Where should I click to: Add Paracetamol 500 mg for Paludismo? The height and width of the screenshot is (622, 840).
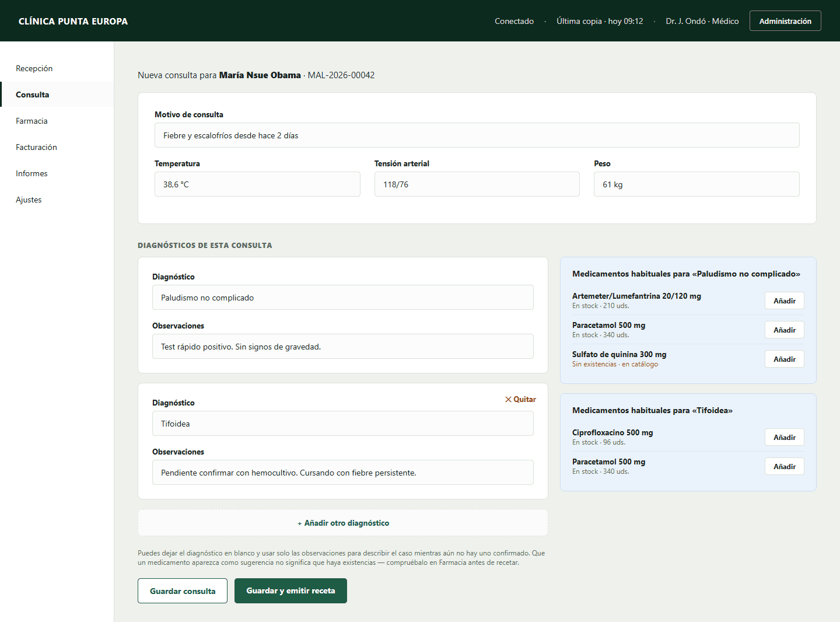785,330
